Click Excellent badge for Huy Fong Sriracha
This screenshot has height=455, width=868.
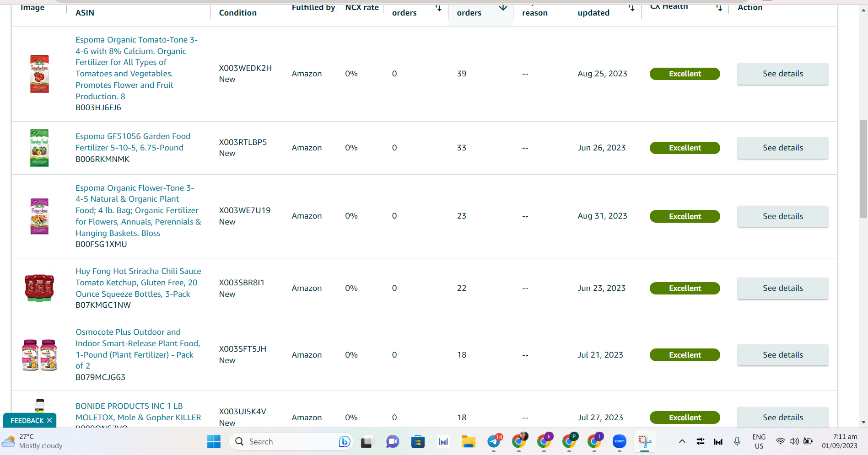pyautogui.click(x=685, y=288)
